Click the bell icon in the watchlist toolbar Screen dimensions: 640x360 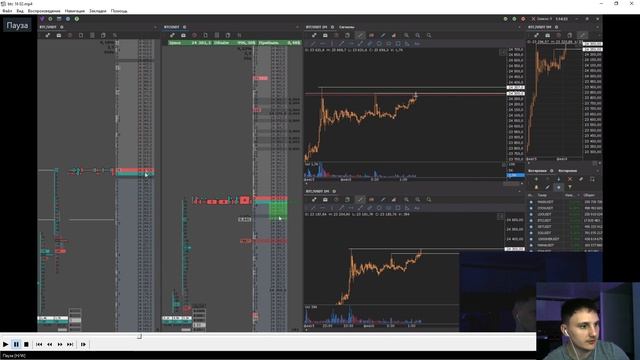pos(536,187)
